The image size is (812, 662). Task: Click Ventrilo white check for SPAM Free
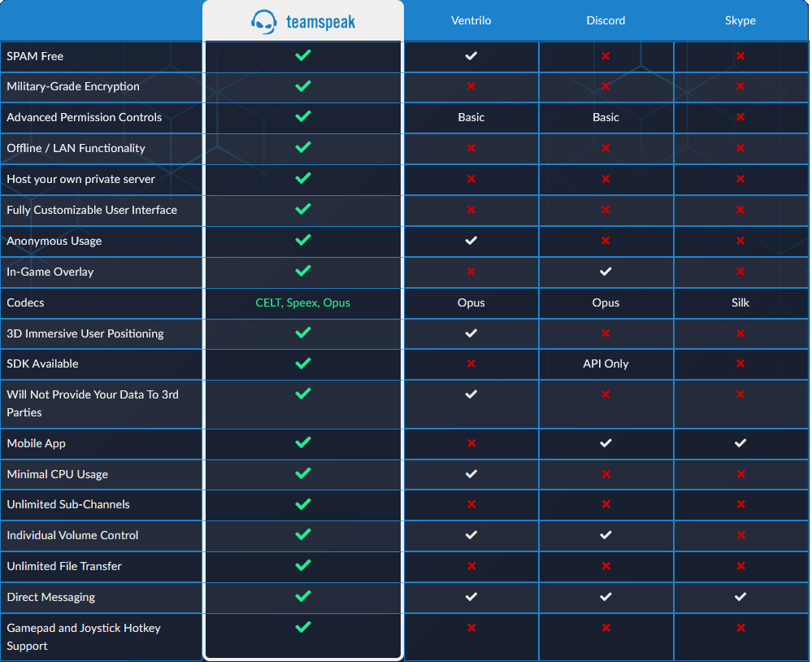[471, 55]
